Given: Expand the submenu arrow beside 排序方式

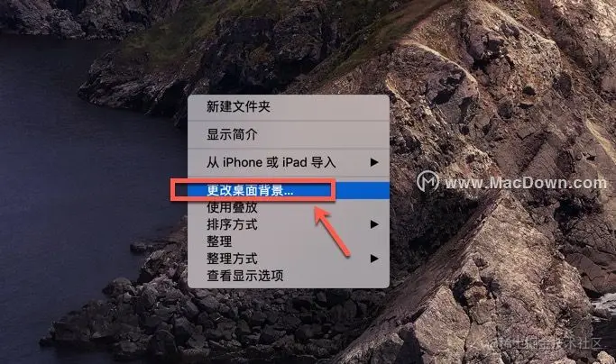Looking at the screenshot, I should (374, 224).
